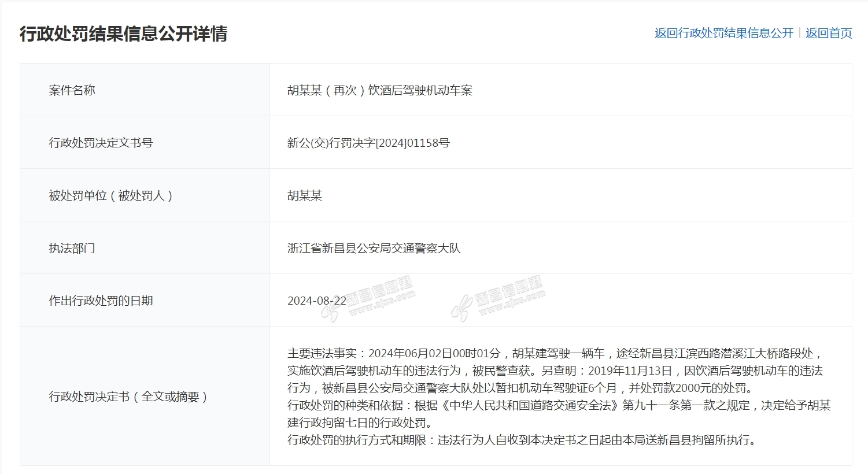This screenshot has height=474, width=868.
Task: Select the 案件名称 label cell
Action: point(72,90)
